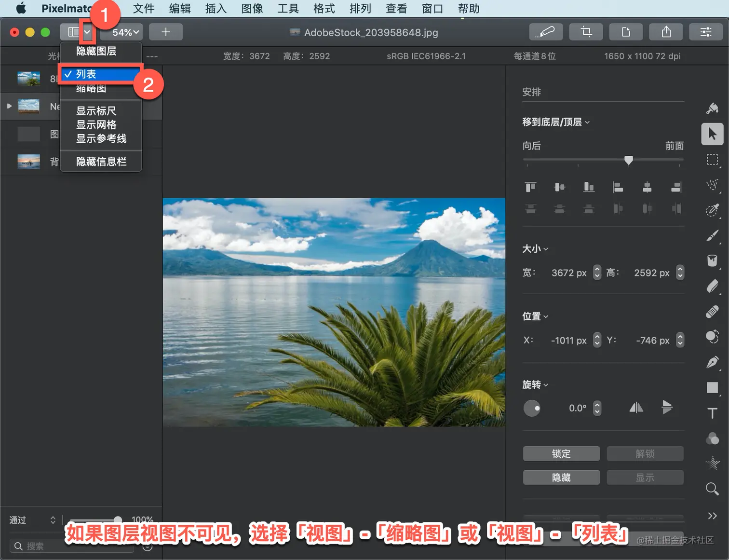Open the 编辑 menu in menu bar
Image resolution: width=729 pixels, height=560 pixels.
click(180, 9)
